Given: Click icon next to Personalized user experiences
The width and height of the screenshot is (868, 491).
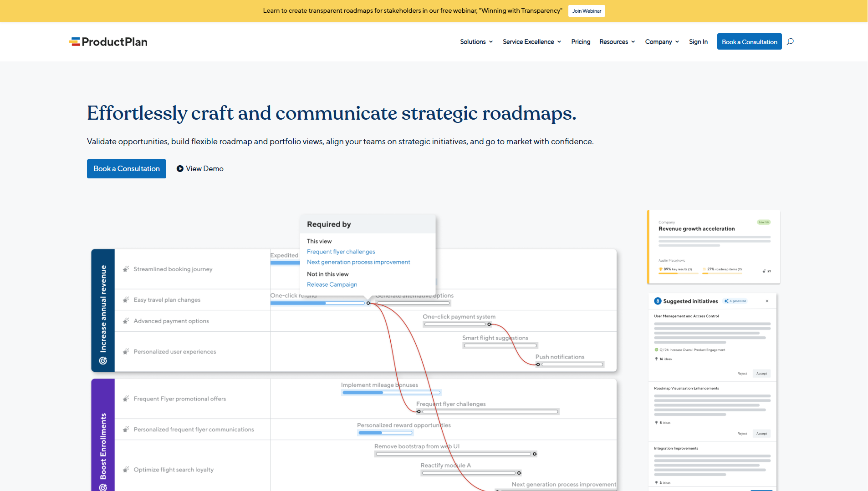Looking at the screenshot, I should click(x=126, y=351).
